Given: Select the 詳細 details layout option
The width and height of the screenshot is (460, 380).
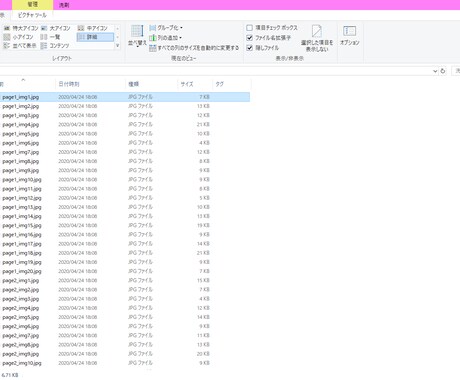Looking at the screenshot, I should click(95, 37).
